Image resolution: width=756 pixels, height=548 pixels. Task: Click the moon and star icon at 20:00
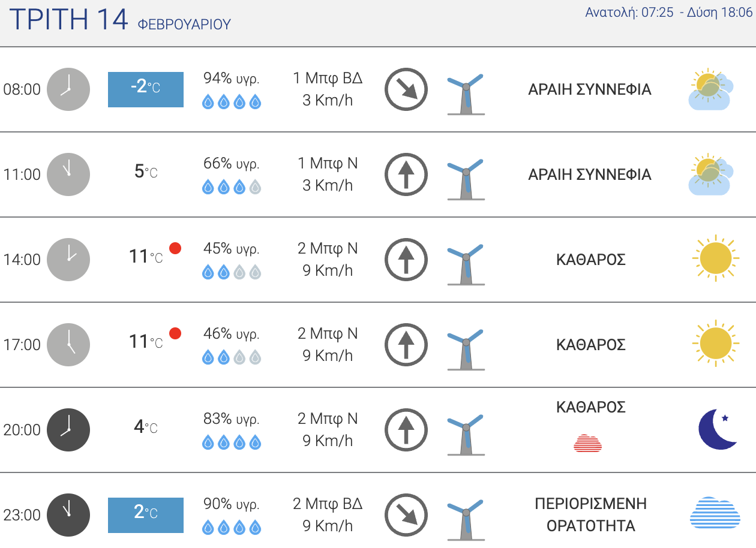(x=718, y=430)
